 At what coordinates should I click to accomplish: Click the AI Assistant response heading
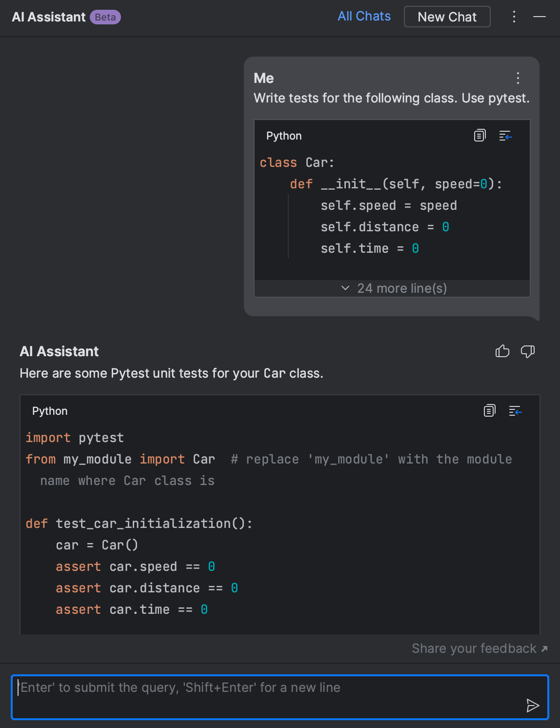[x=60, y=351]
